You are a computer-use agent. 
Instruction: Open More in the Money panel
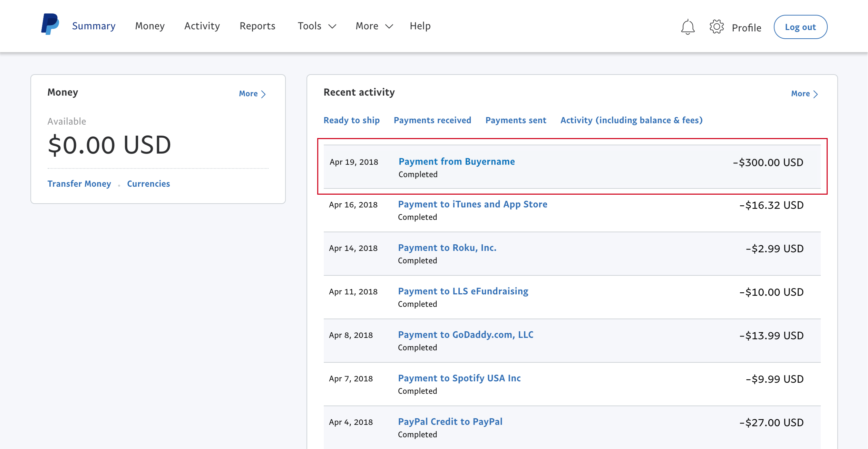coord(252,94)
